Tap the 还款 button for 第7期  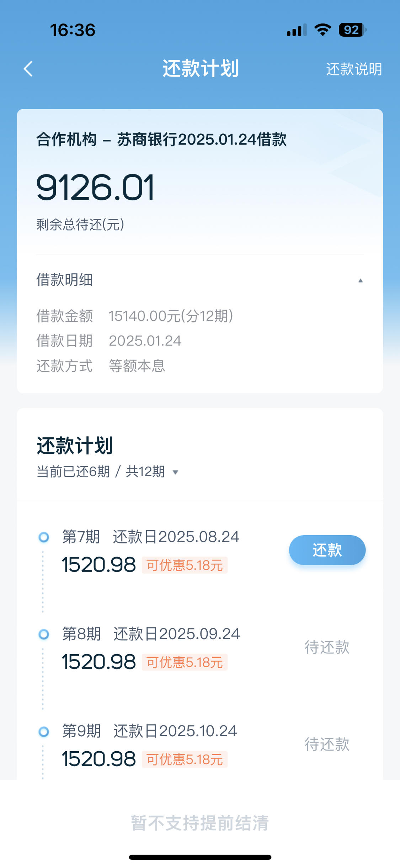pyautogui.click(x=327, y=550)
